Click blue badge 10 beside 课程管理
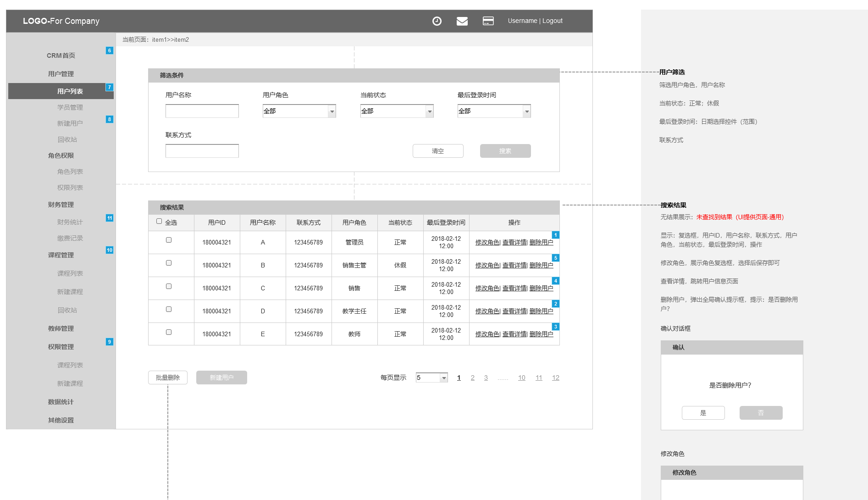Image resolution: width=868 pixels, height=500 pixels. coord(109,250)
